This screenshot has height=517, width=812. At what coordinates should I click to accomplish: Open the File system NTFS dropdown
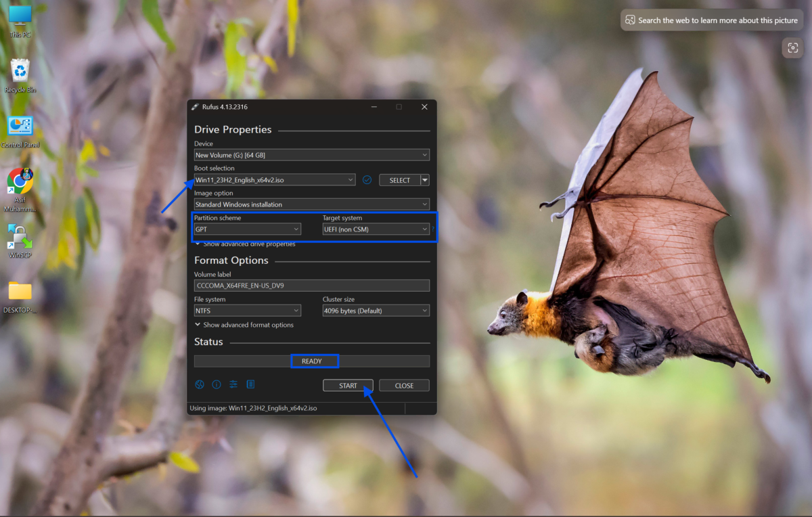coord(247,311)
